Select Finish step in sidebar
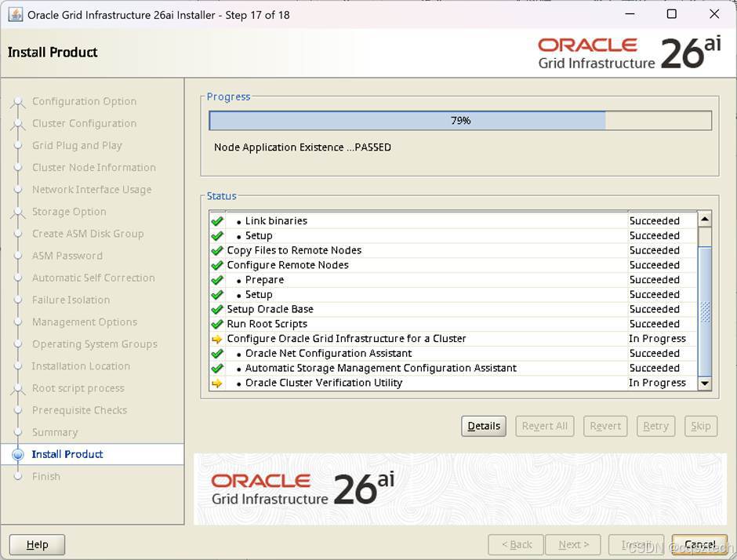The image size is (737, 560). point(45,476)
